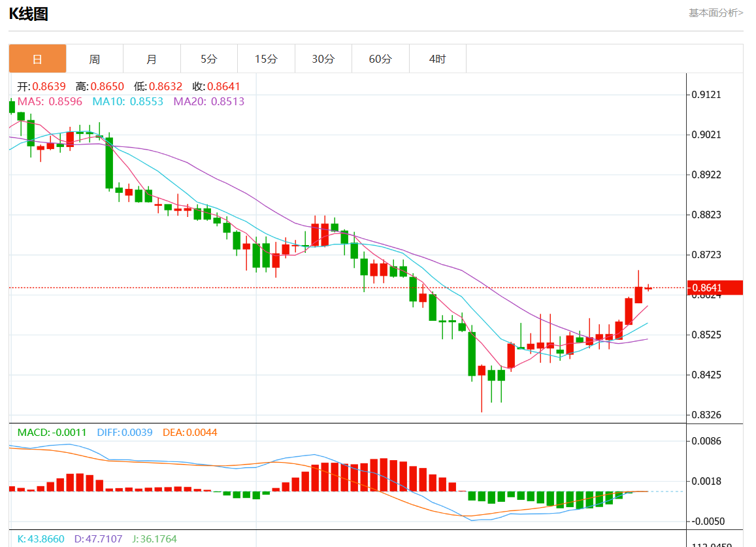This screenshot has width=756, height=547.
Task: Click the MA20: 0.8513 indicator value
Action: [209, 101]
